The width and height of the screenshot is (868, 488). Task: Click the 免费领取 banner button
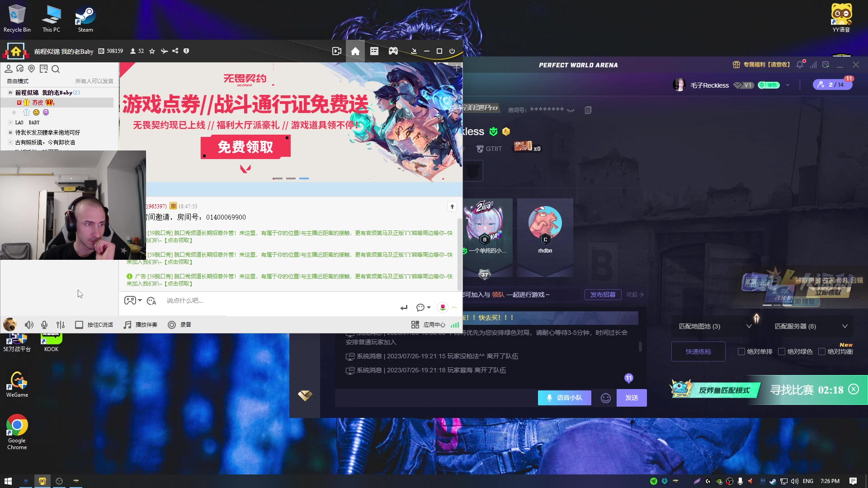click(x=245, y=147)
